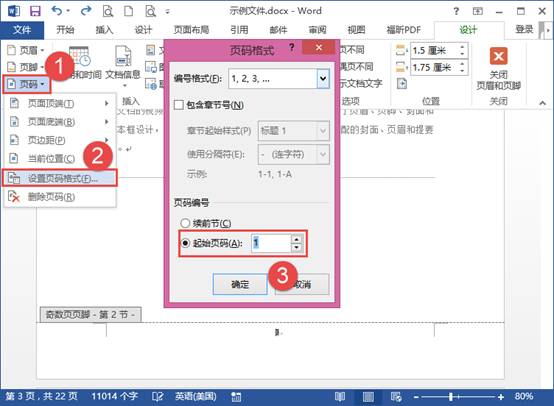Expand the Customize Quick Access Toolbar arrow

[x=167, y=12]
